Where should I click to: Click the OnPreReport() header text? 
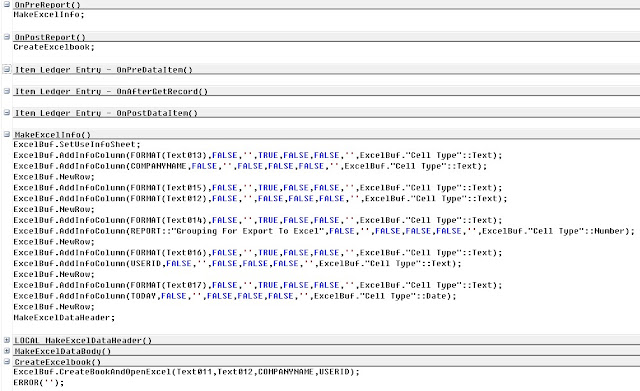(x=47, y=5)
